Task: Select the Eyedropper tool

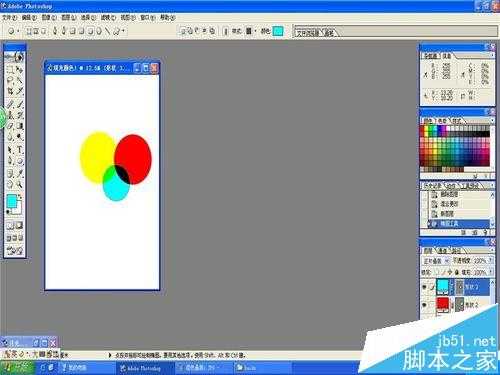Action: click(x=19, y=173)
